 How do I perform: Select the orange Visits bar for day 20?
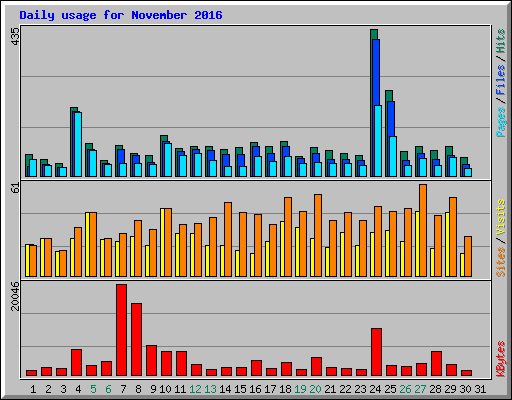coord(318,235)
